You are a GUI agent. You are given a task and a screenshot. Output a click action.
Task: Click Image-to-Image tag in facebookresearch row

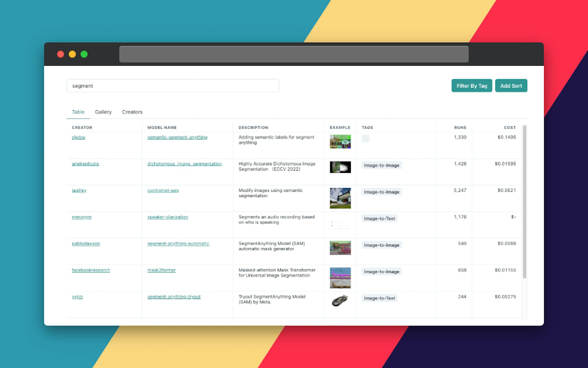[382, 272]
